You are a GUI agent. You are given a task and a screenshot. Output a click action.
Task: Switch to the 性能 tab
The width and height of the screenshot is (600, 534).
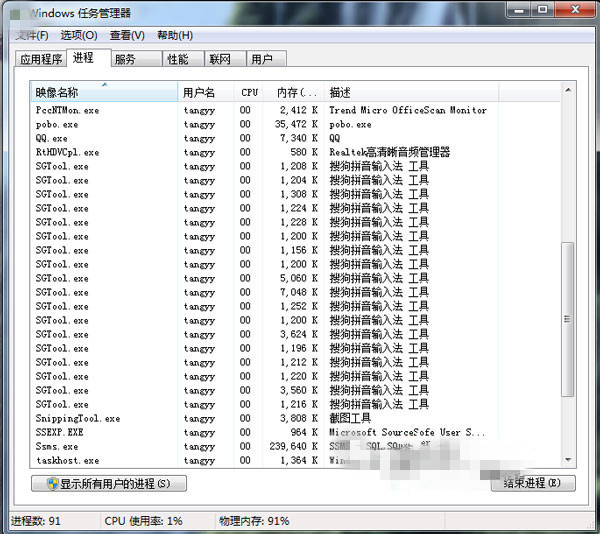coord(178,59)
